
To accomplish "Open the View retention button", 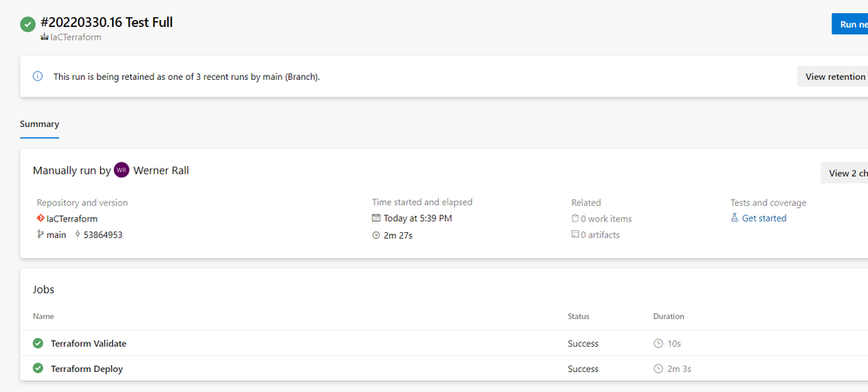I will 834,76.
